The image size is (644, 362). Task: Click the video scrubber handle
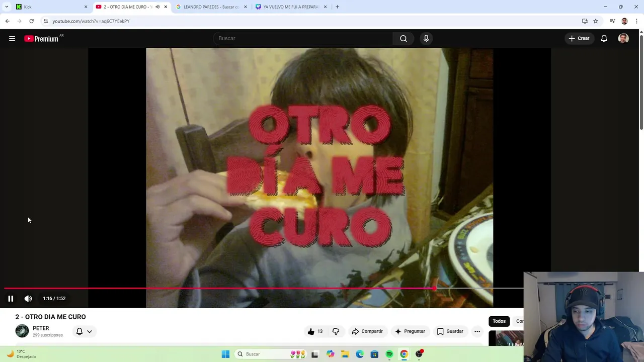(434, 289)
